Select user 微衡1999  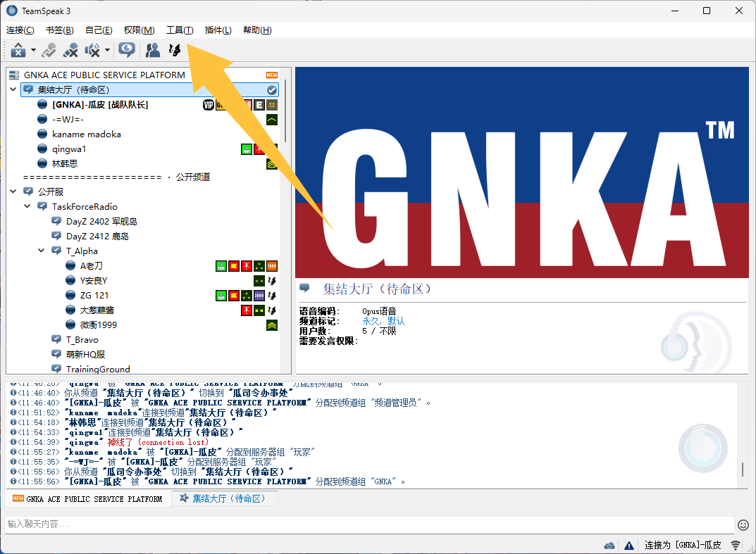(x=99, y=325)
